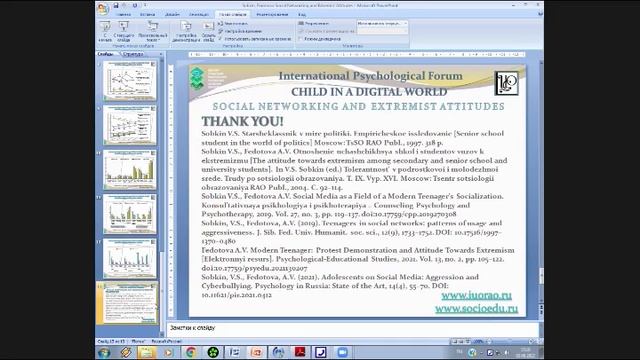Click Настройка времени (Rehearse Timings)
Viewport: 640px width, 360px height.
[x=240, y=31]
